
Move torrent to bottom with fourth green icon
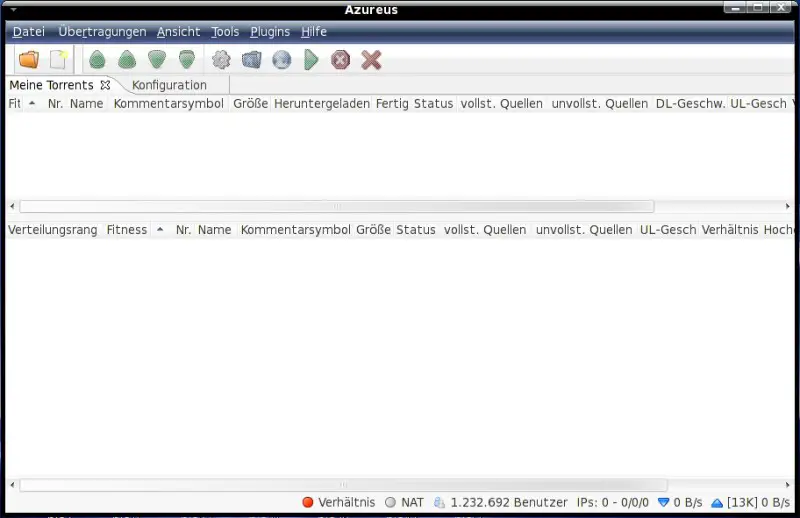[x=187, y=60]
